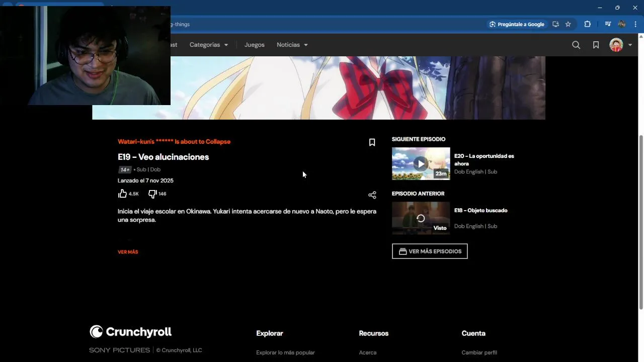Expand the account dropdown arrow beside avatar
Viewport: 644px width, 362px height.
click(630, 45)
